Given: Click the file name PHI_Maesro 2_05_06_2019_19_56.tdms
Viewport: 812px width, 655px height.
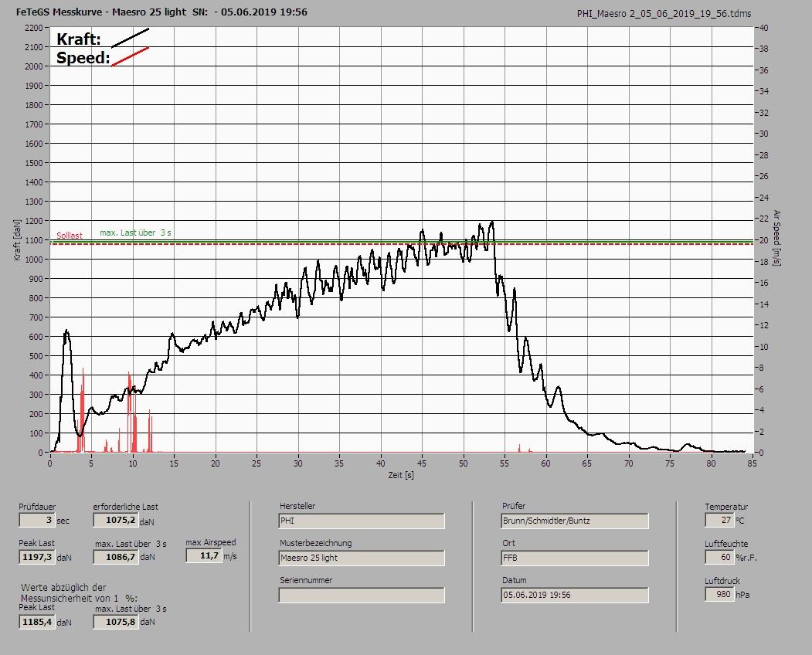Looking at the screenshot, I should [664, 14].
